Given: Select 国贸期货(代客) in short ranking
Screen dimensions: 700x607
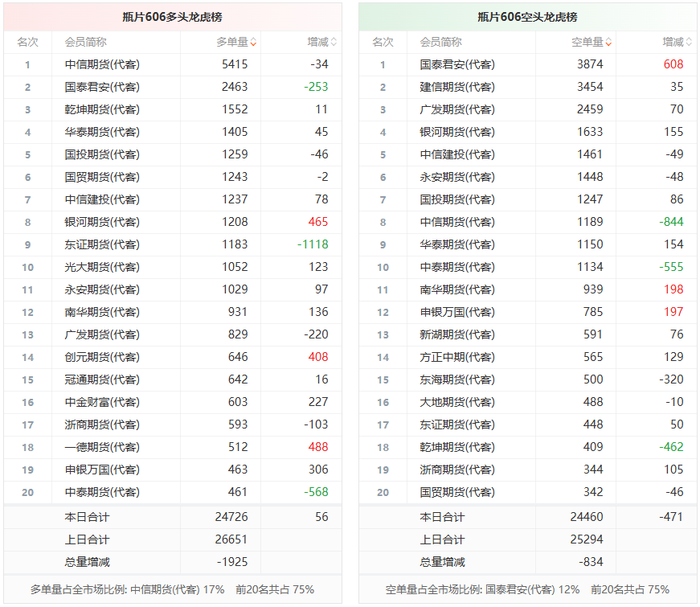Looking at the screenshot, I should tap(457, 492).
